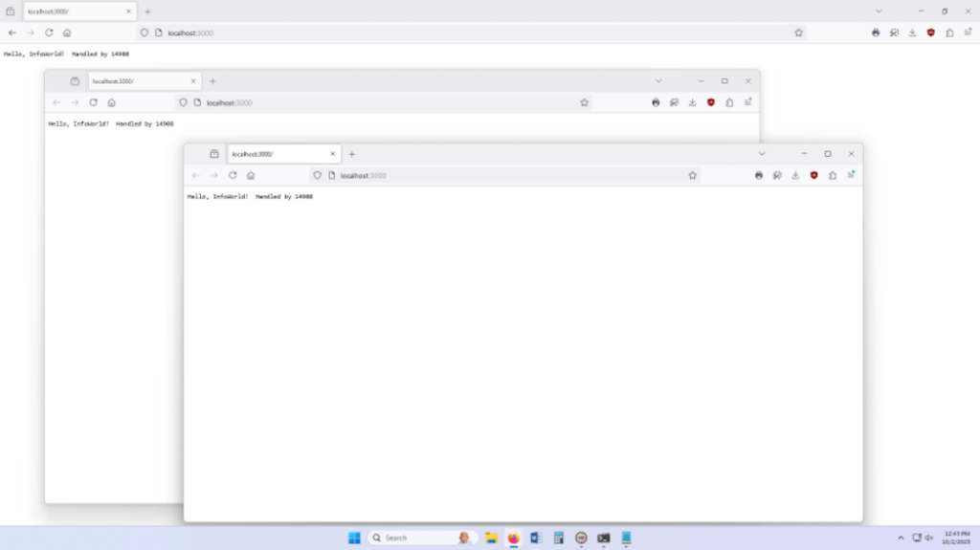Image resolution: width=980 pixels, height=550 pixels.
Task: Open the red shield extension in the front window
Action: (x=813, y=176)
